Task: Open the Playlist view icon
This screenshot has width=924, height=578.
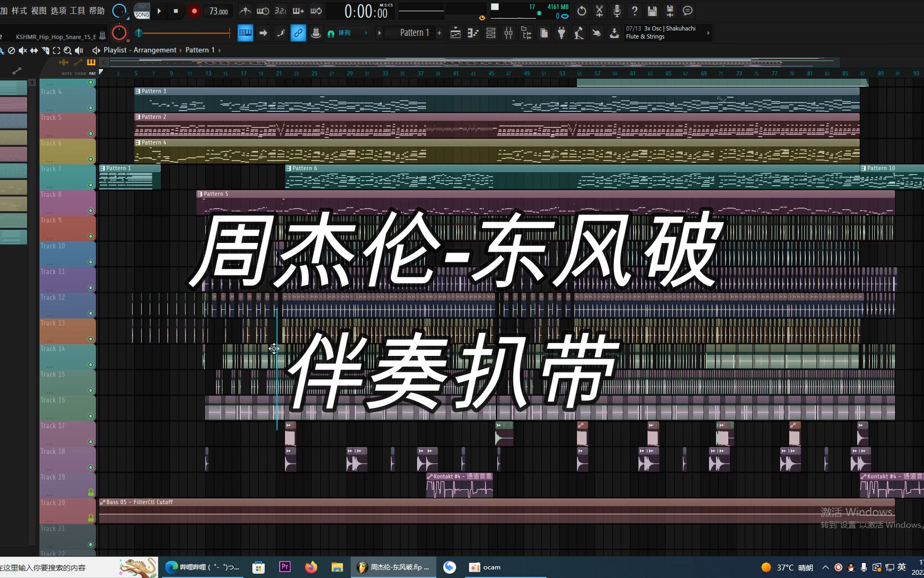Action: coord(456,33)
